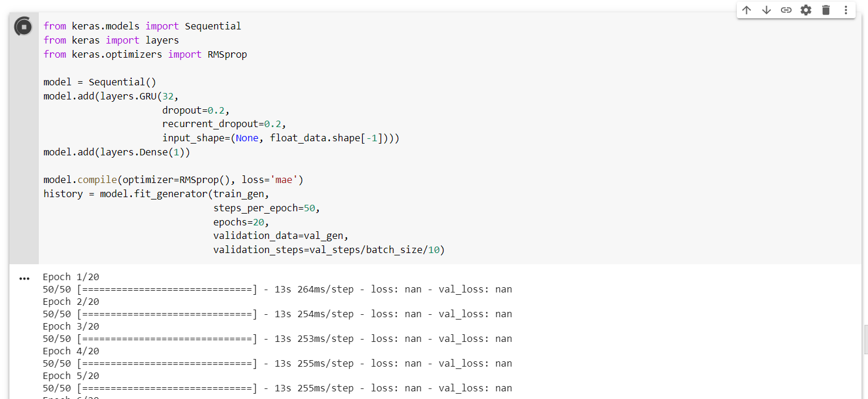Click the RMSprop optimizer import line
The image size is (868, 399).
point(144,54)
